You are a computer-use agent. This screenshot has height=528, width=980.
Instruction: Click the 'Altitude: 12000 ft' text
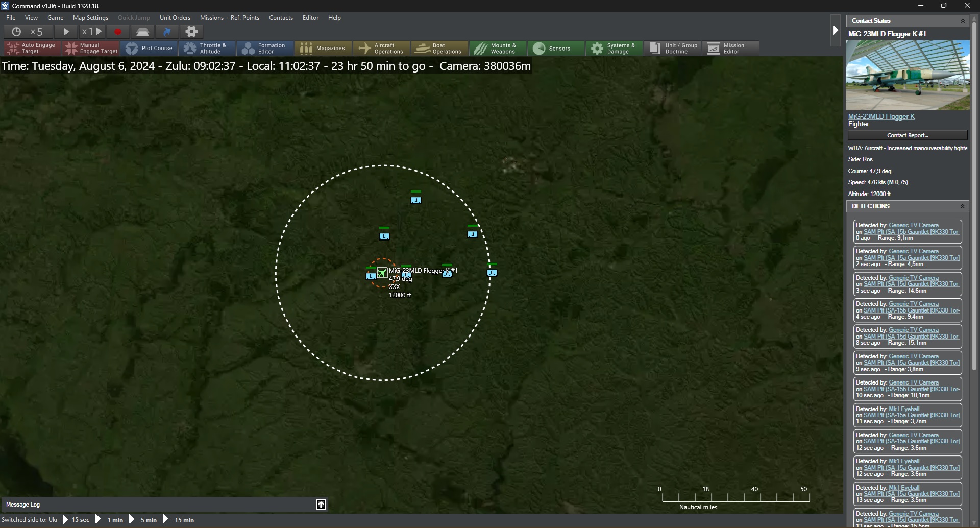pyautogui.click(x=869, y=194)
